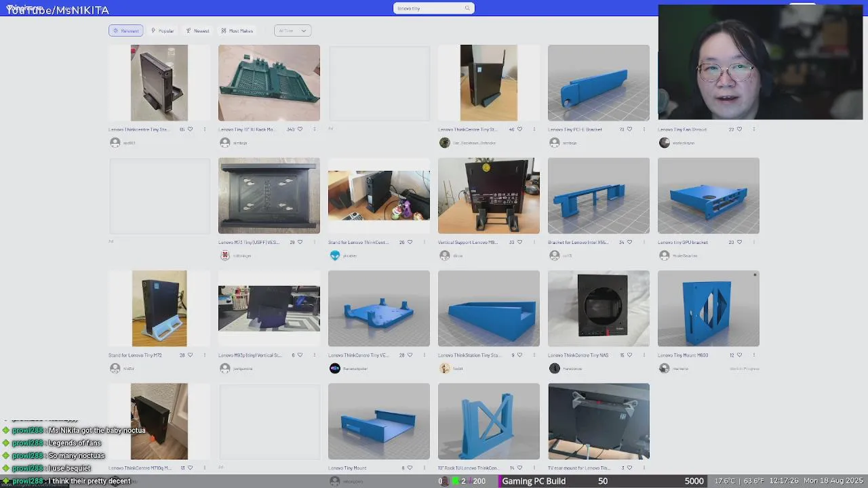The height and width of the screenshot is (488, 868).
Task: Toggle like on Lenovo tiny GPU bracket
Action: click(x=739, y=242)
